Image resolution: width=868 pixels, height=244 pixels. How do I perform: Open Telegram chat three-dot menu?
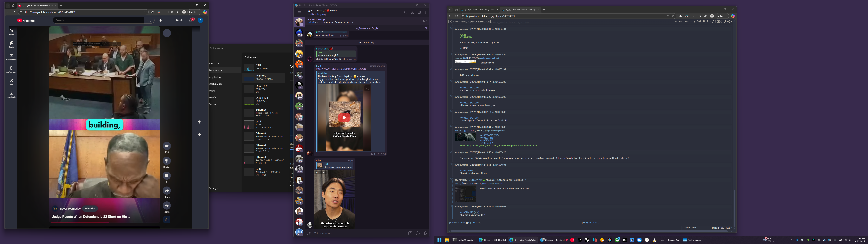[425, 12]
